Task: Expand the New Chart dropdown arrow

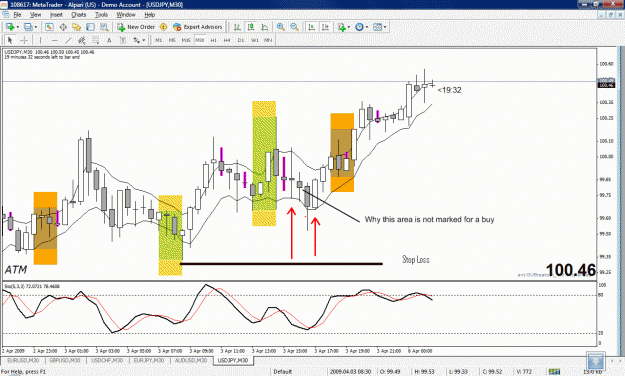Action: pyautogui.click(x=18, y=27)
